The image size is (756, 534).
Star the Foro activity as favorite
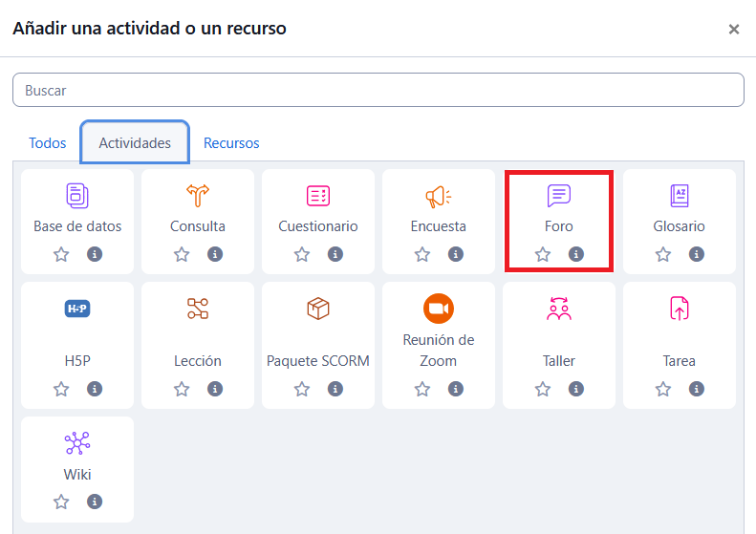[x=543, y=254]
